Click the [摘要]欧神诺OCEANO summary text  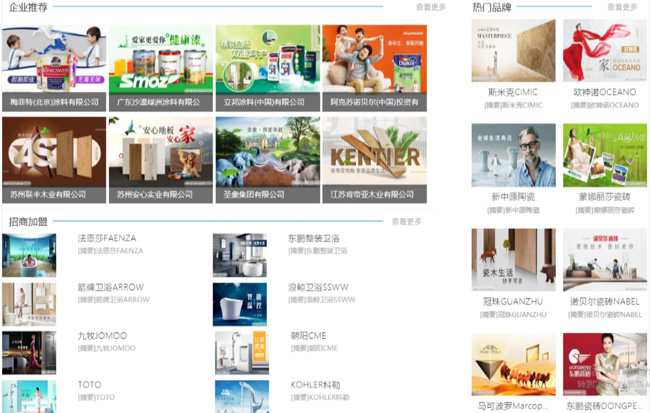coord(605,105)
